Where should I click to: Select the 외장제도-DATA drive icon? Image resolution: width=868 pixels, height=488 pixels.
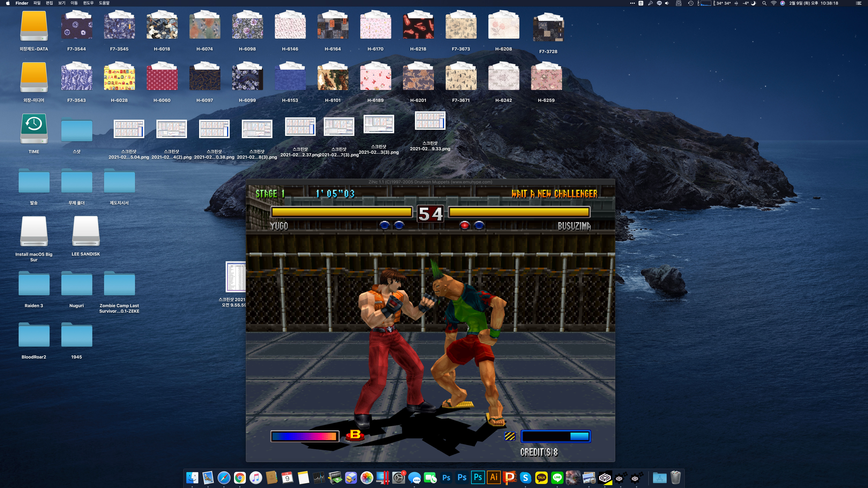tap(34, 26)
